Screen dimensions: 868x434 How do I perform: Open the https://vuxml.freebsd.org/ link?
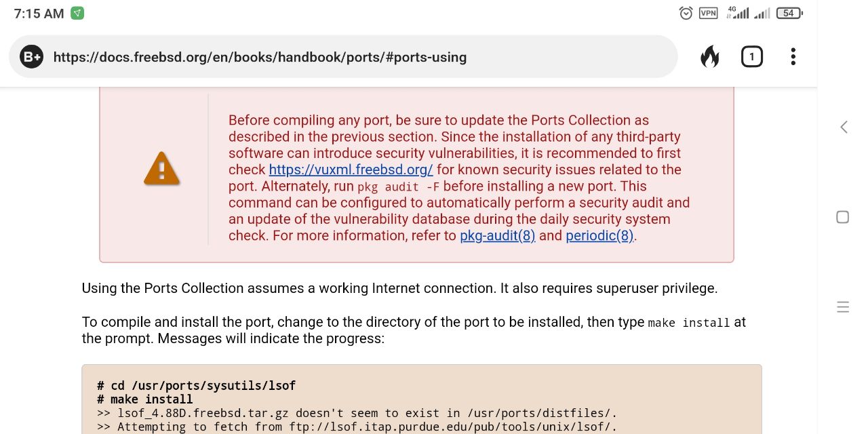click(x=351, y=170)
